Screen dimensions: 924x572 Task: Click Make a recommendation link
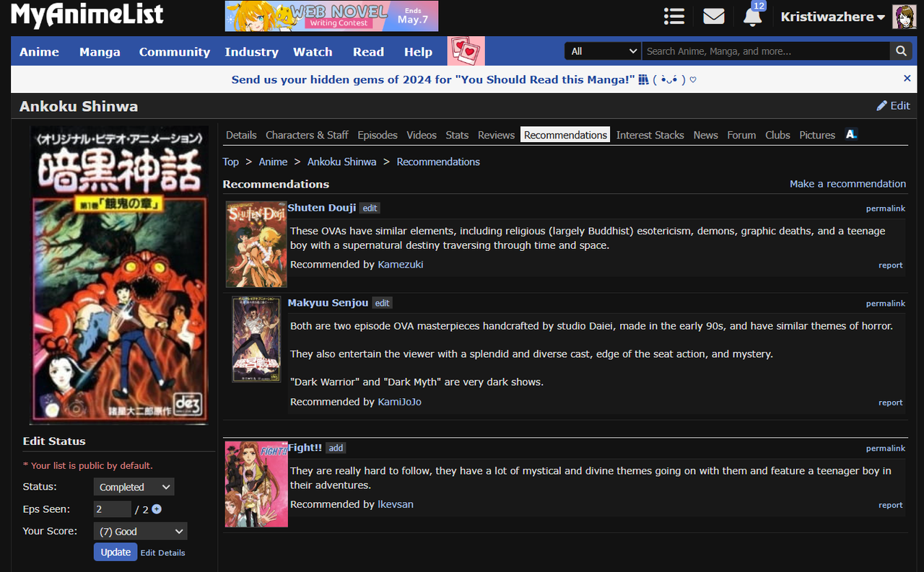pos(847,184)
